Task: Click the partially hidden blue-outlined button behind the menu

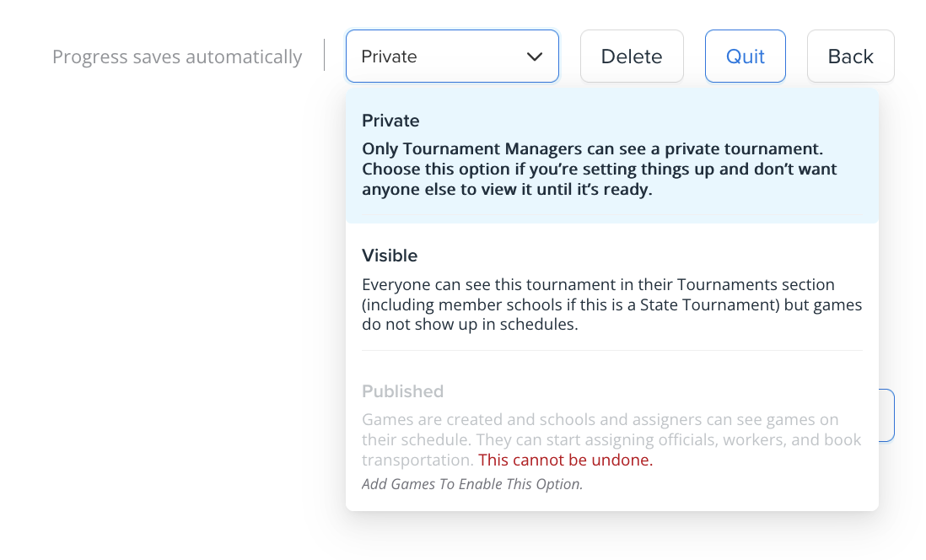Action: click(886, 415)
